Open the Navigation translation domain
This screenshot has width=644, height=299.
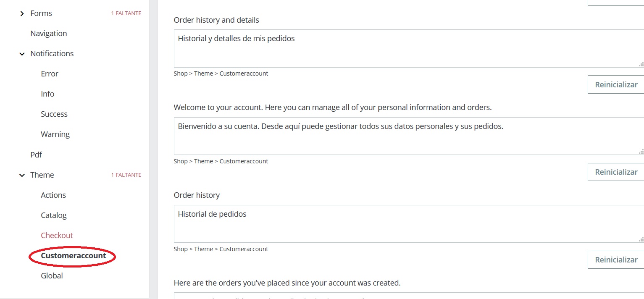tap(49, 34)
